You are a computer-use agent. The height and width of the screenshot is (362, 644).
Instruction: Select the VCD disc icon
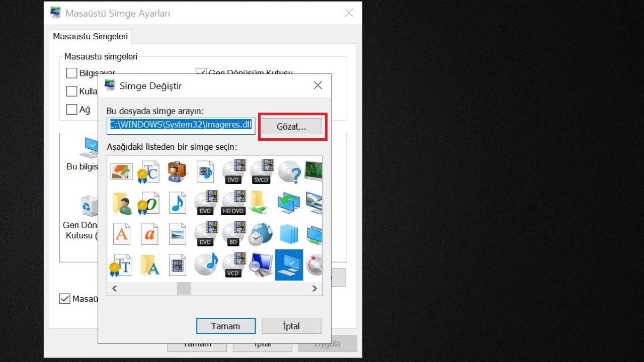click(x=233, y=265)
